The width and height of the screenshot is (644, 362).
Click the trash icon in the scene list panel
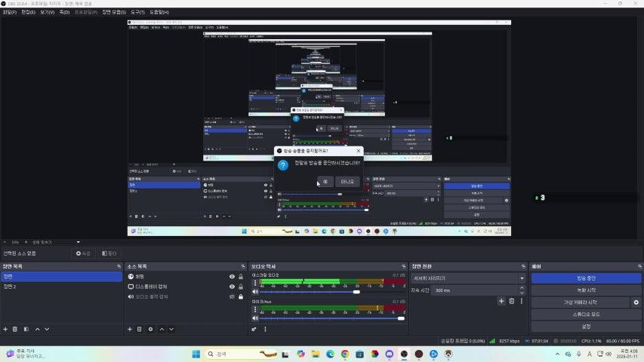click(x=15, y=329)
